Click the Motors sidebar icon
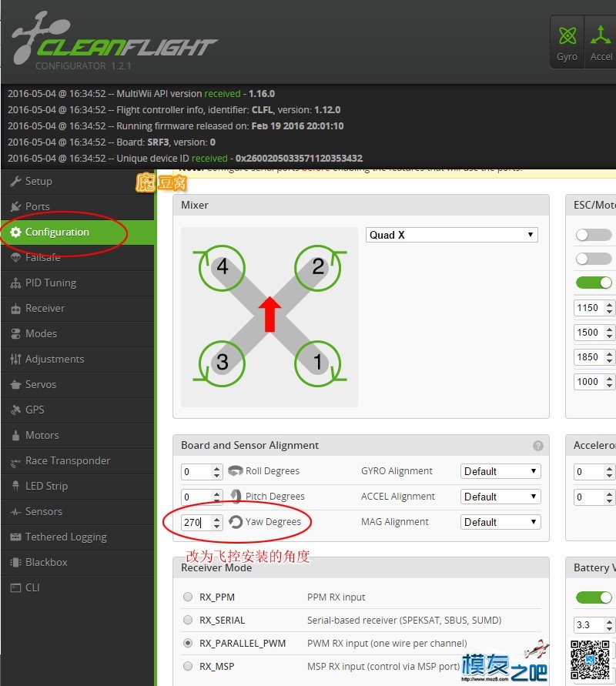The height and width of the screenshot is (686, 616). [x=15, y=435]
